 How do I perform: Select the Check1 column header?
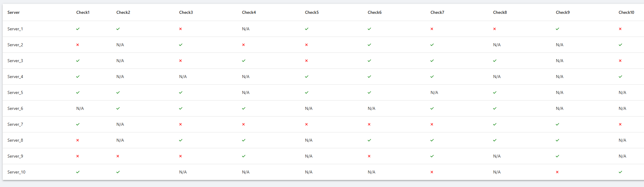(83, 12)
